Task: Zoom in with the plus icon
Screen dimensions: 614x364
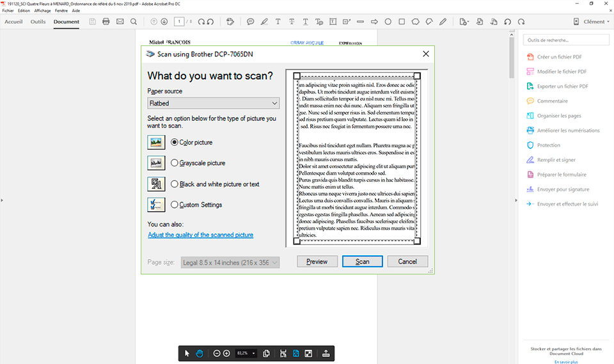Action: [x=226, y=353]
